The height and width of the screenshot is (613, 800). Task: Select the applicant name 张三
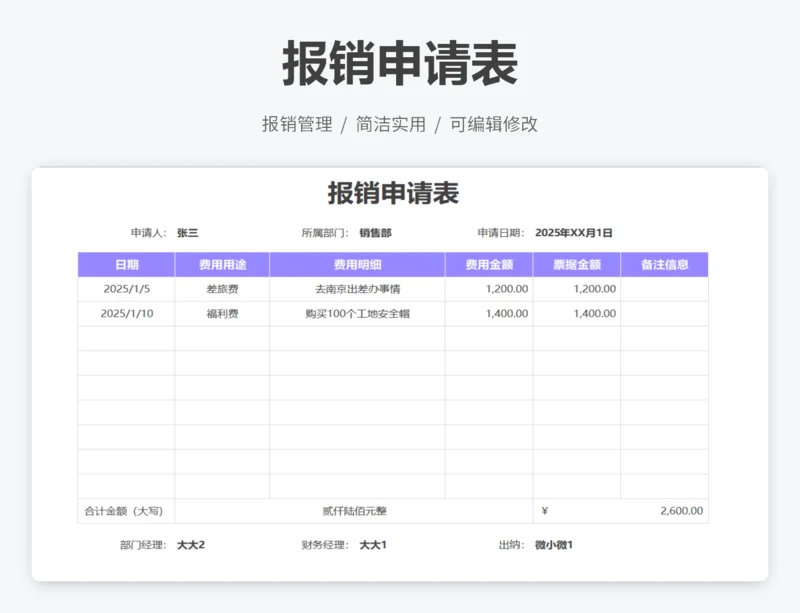coord(187,233)
